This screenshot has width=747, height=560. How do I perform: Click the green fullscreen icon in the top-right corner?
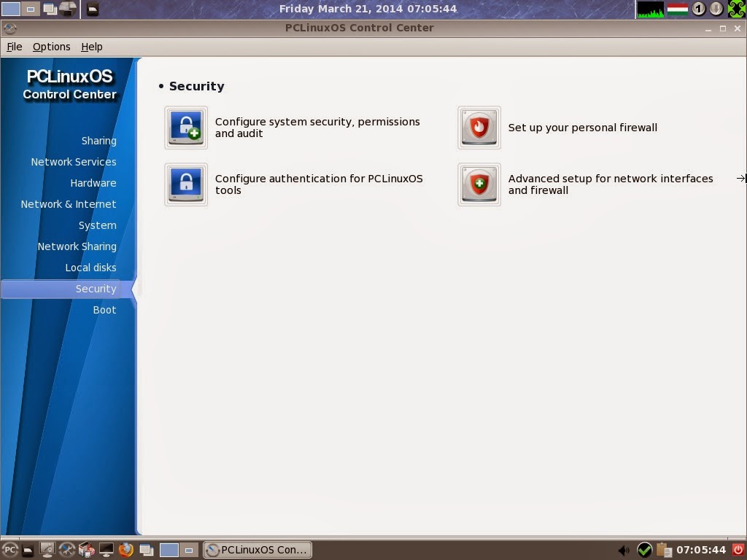(x=737, y=9)
